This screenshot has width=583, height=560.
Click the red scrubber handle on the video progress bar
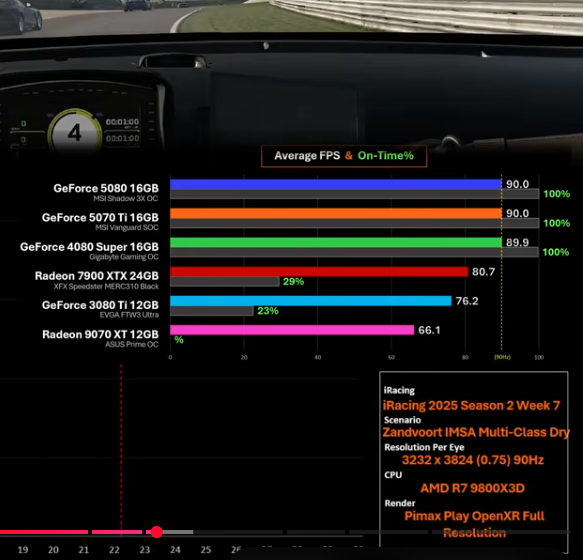pyautogui.click(x=157, y=532)
